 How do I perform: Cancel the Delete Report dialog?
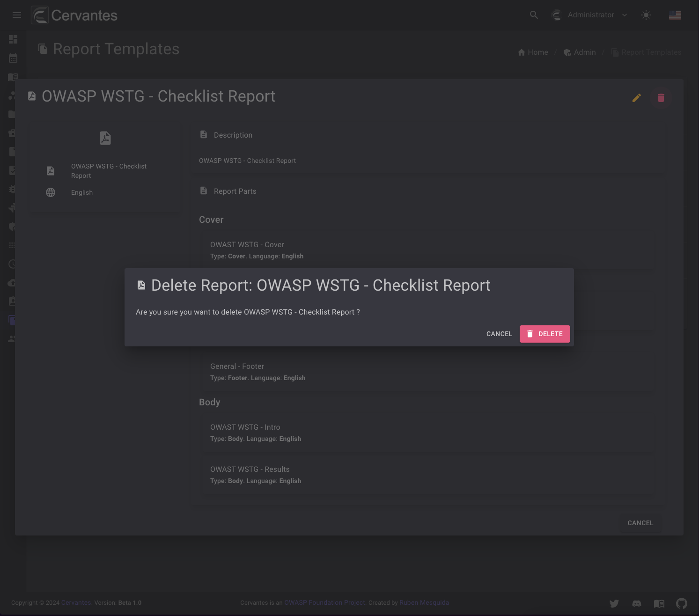click(x=499, y=334)
